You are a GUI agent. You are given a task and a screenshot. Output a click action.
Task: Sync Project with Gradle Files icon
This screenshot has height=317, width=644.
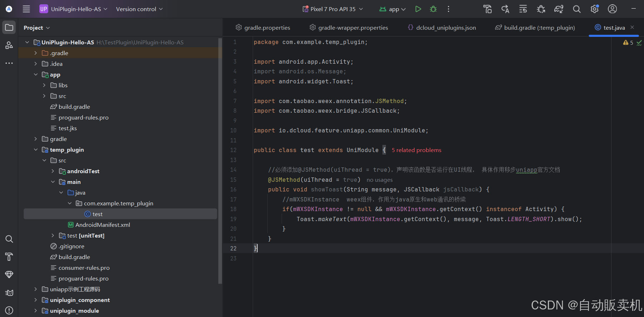point(559,9)
